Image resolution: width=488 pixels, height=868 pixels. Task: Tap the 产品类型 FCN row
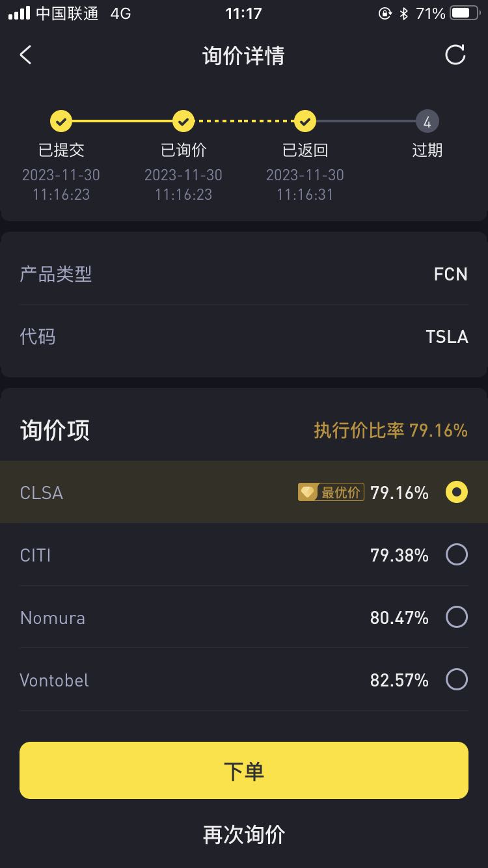(x=244, y=274)
